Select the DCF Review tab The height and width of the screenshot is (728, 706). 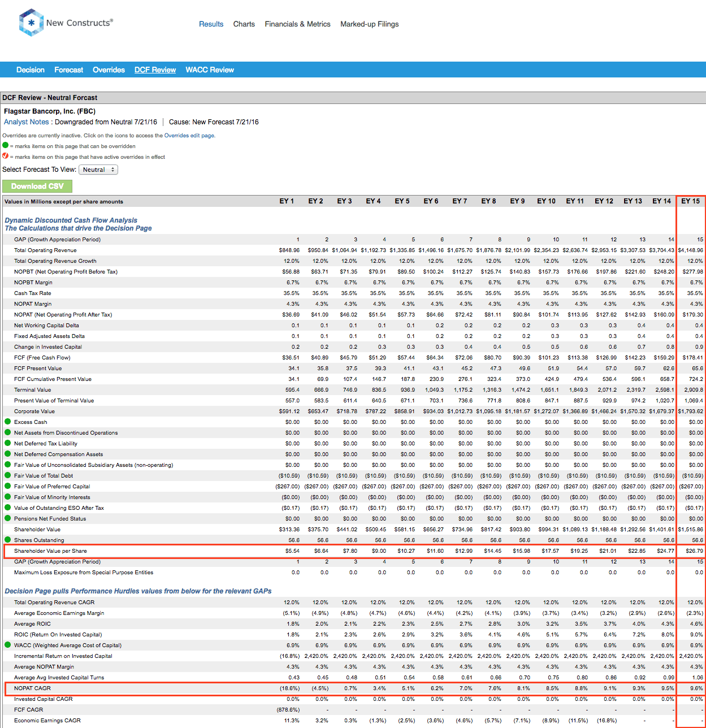click(x=155, y=70)
